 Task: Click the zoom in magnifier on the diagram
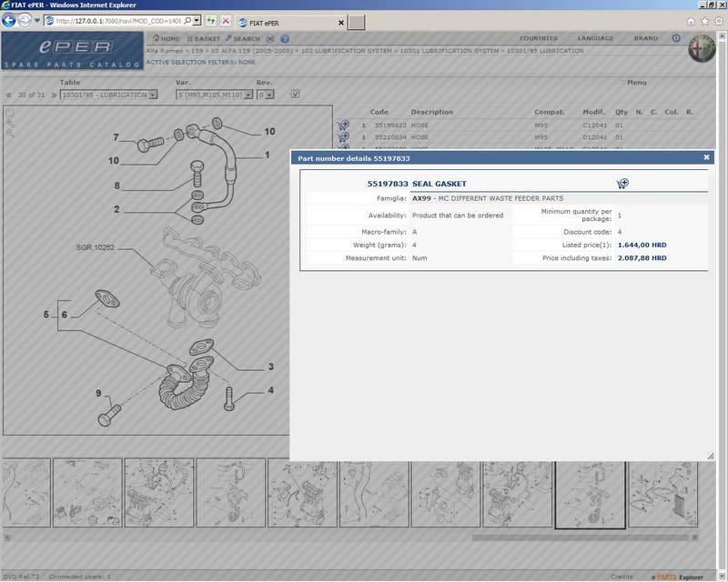[x=10, y=125]
